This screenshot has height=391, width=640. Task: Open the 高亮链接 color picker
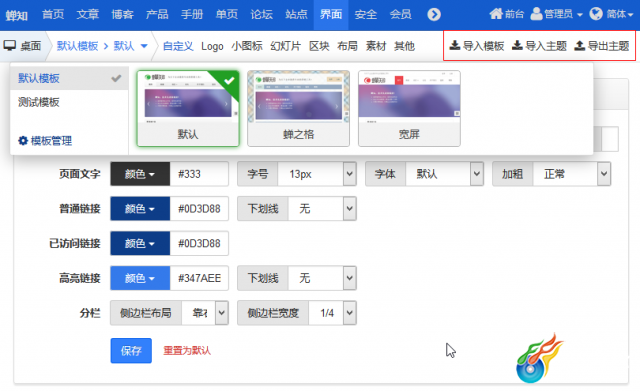[140, 278]
